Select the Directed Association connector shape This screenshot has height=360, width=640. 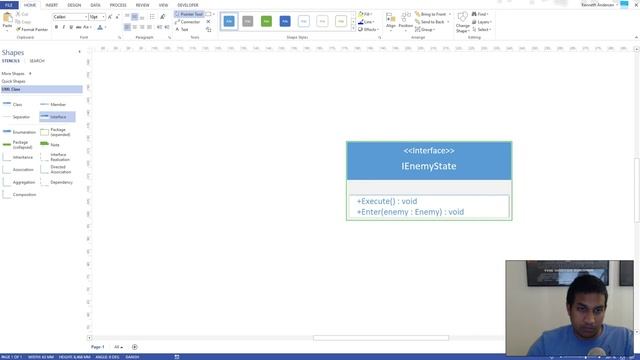[56, 169]
